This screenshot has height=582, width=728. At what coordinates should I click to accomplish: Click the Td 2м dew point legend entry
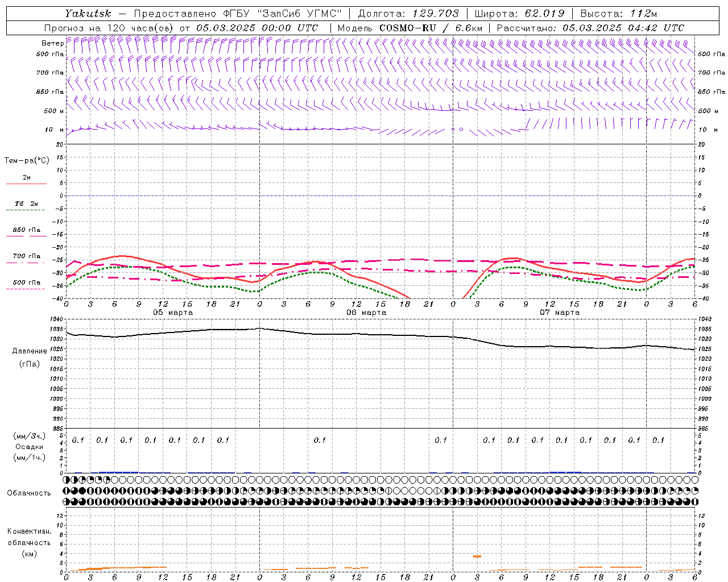pos(26,203)
